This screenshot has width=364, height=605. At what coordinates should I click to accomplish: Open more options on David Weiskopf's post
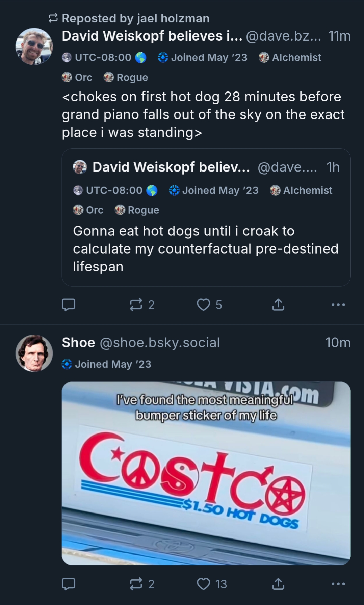[338, 305]
